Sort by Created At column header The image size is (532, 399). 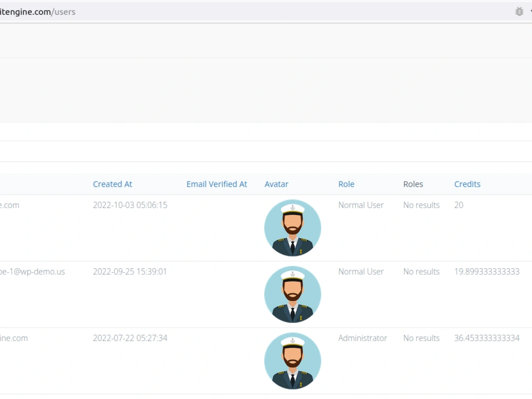point(112,184)
